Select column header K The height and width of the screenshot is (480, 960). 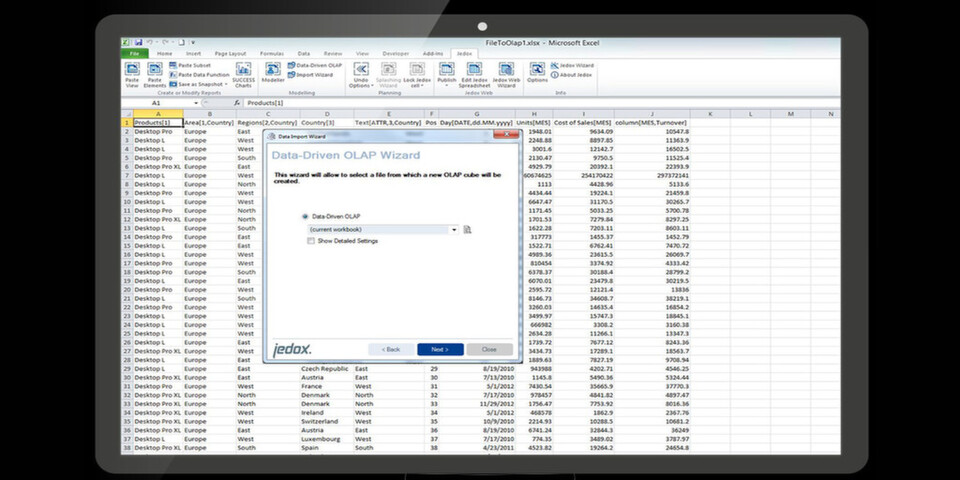coord(710,114)
